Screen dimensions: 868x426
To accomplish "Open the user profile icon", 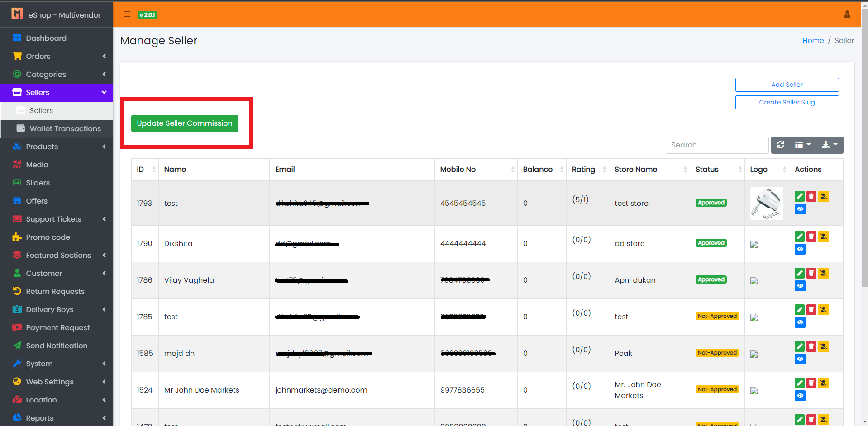I will click(x=847, y=14).
